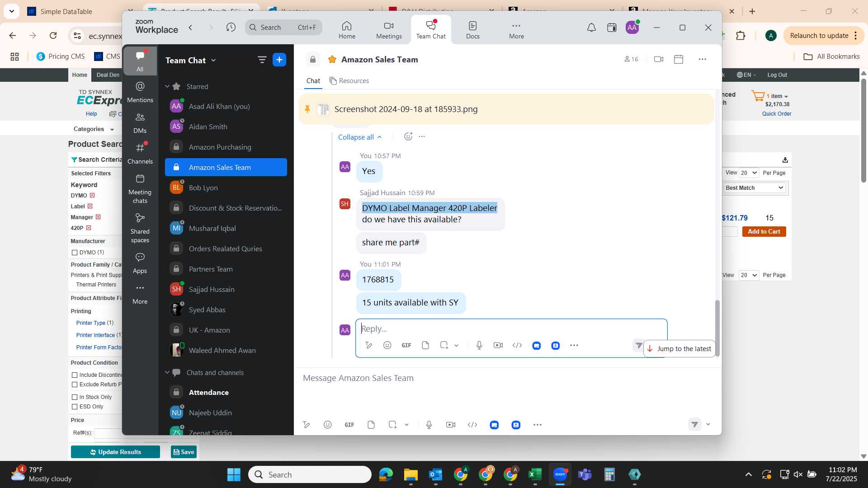This screenshot has width=868, height=488.
Task: Click the thread Reply input field
Action: [511, 329]
